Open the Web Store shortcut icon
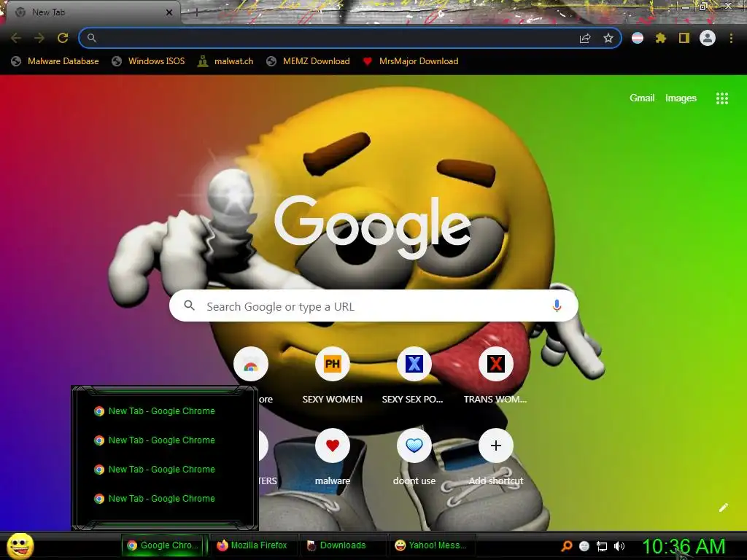Screen dimensions: 747x560 point(251,365)
